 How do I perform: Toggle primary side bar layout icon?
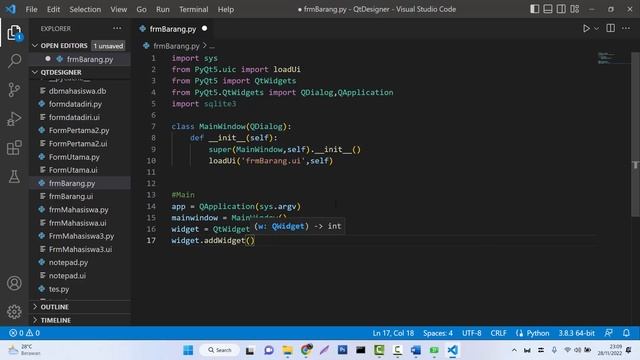tap(534, 9)
